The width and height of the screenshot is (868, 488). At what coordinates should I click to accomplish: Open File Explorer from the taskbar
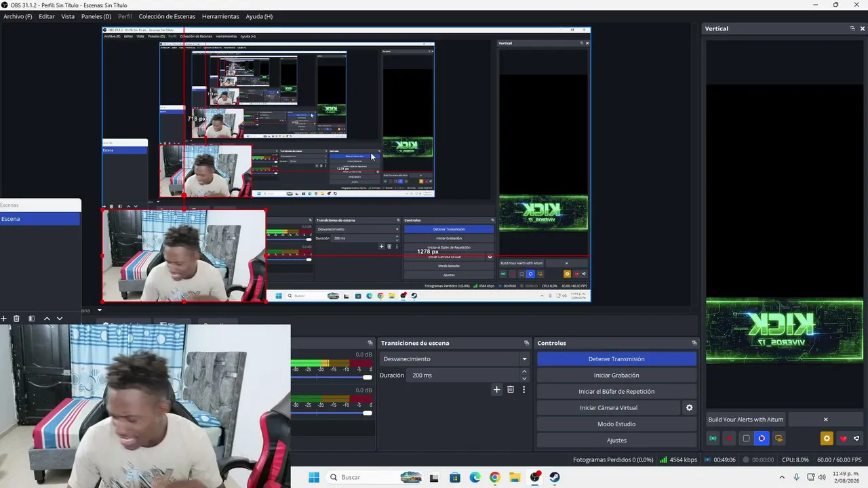click(x=515, y=477)
